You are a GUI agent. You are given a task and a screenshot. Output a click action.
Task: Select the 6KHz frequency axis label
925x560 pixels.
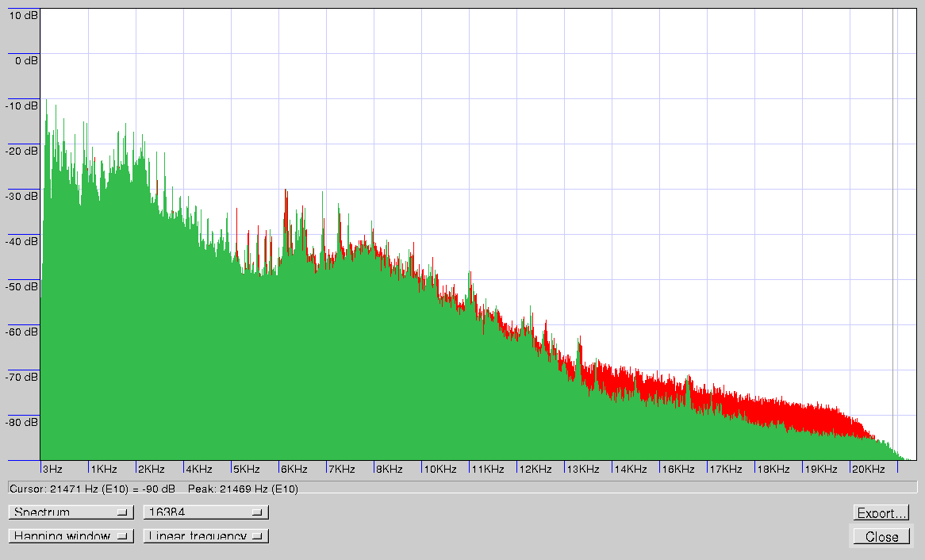pyautogui.click(x=294, y=470)
